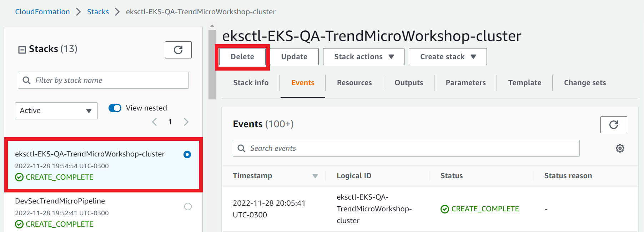Expand the Stack actions menu
Image resolution: width=644 pixels, height=232 pixels.
364,57
